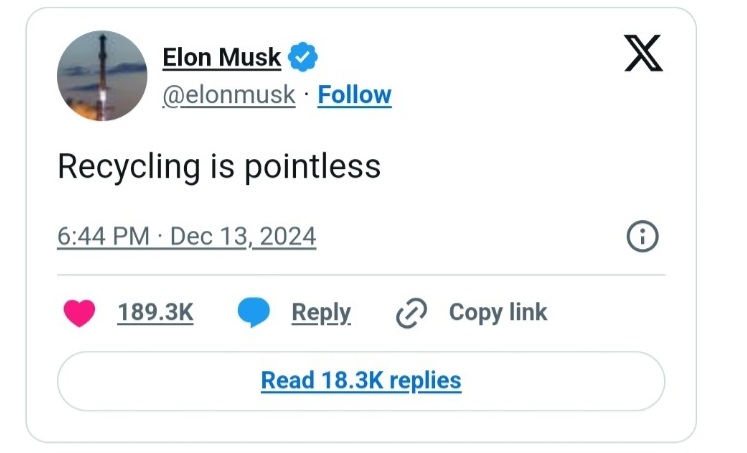Click the divider line below the timestamp
The width and height of the screenshot is (747, 453).
coord(361,274)
